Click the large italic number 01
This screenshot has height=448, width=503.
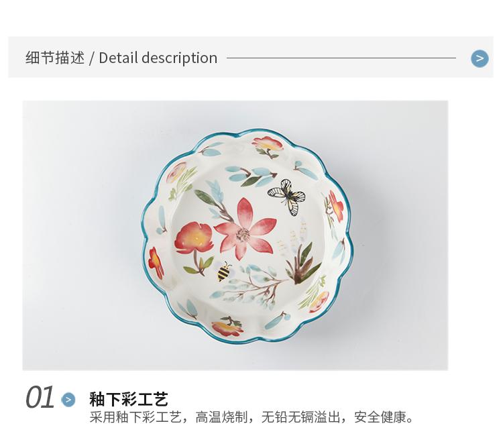[x=40, y=397]
